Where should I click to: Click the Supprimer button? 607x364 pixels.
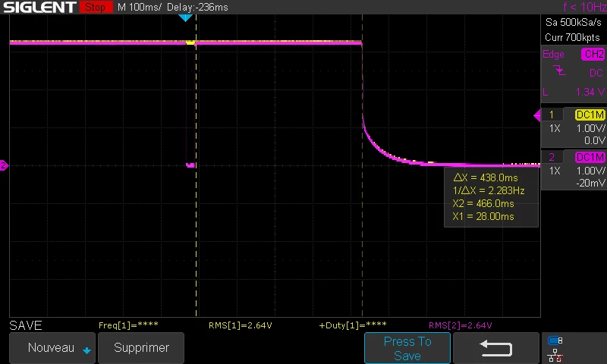[x=141, y=348]
